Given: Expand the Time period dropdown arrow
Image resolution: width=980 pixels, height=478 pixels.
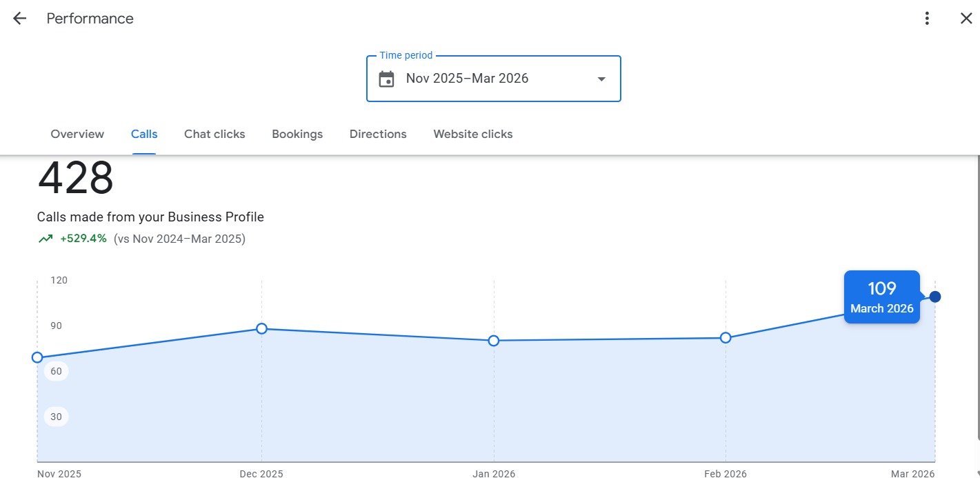Looking at the screenshot, I should pyautogui.click(x=601, y=79).
